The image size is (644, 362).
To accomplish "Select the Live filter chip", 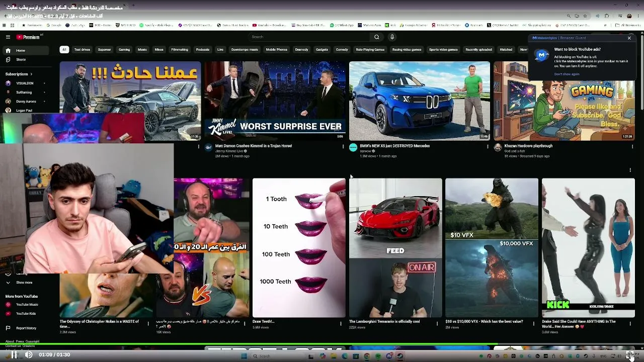I will pyautogui.click(x=220, y=49).
